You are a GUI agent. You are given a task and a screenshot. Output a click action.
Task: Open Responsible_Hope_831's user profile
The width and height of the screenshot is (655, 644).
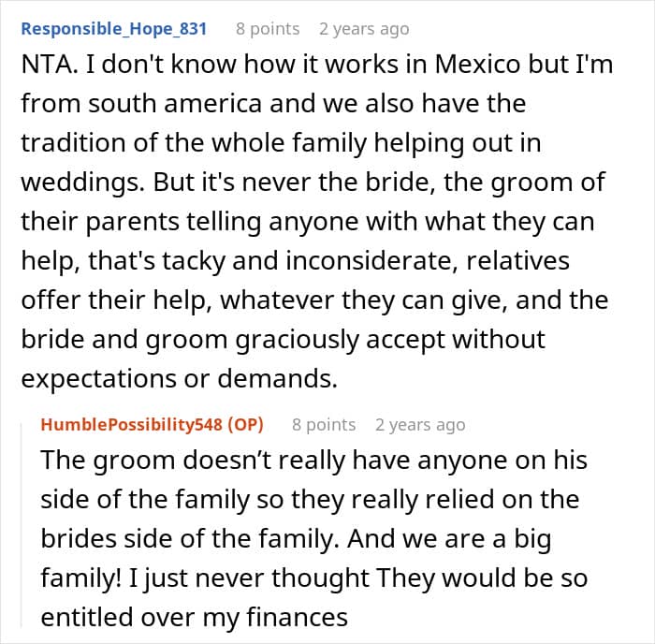tap(114, 28)
